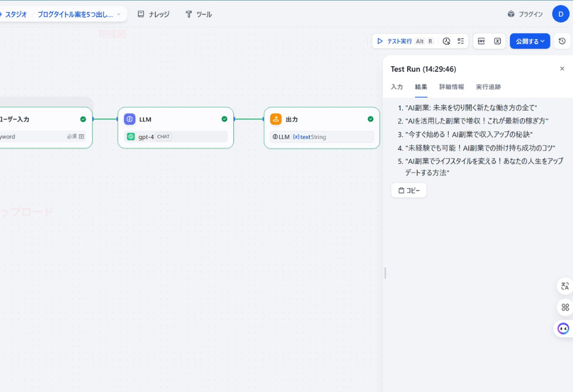The image size is (573, 392).
Task: Open the user avatar D menu
Action: pos(561,13)
